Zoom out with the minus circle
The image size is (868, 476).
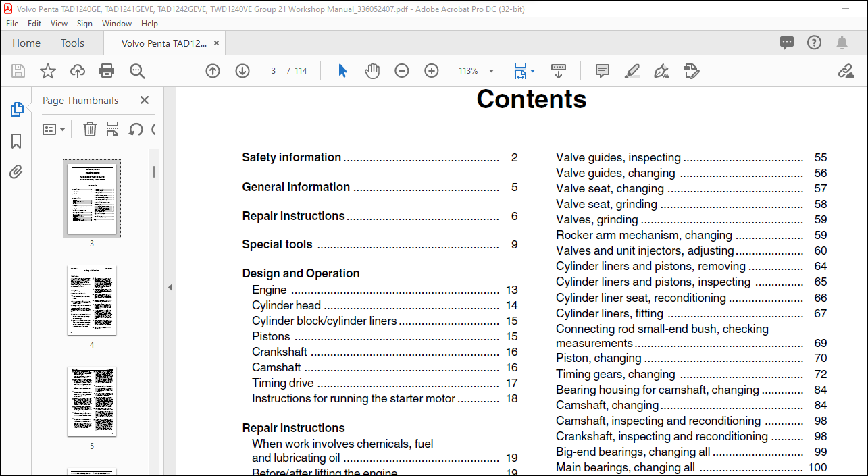[402, 71]
